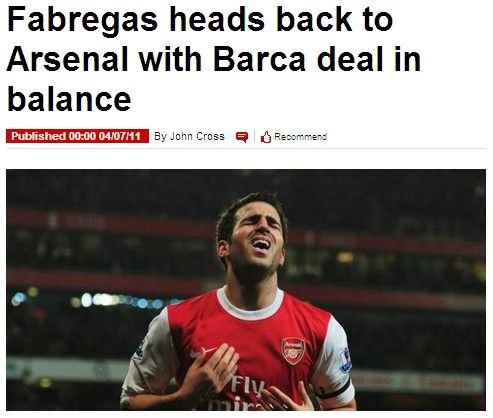Click the Premier League badge on right sleeve
Image resolution: width=493 pixels, height=418 pixels.
(346, 360)
